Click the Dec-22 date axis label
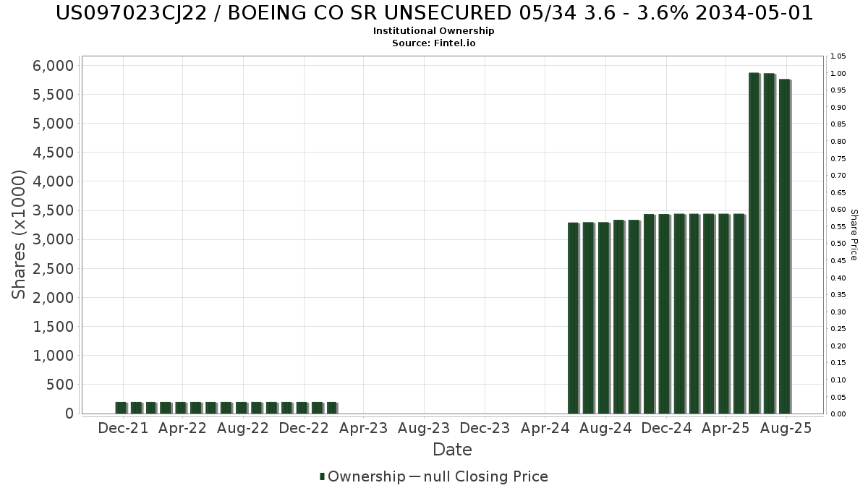This screenshot has height=488, width=868. pyautogui.click(x=304, y=428)
